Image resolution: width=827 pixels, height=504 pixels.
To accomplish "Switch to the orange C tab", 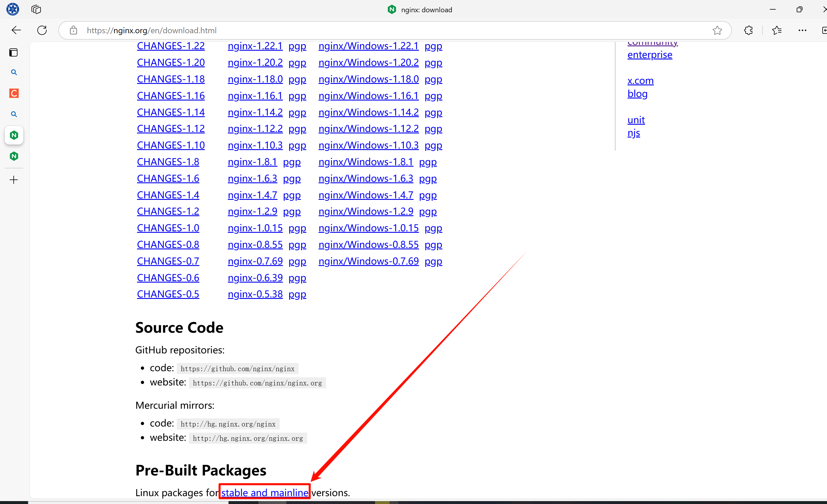I will tap(14, 93).
